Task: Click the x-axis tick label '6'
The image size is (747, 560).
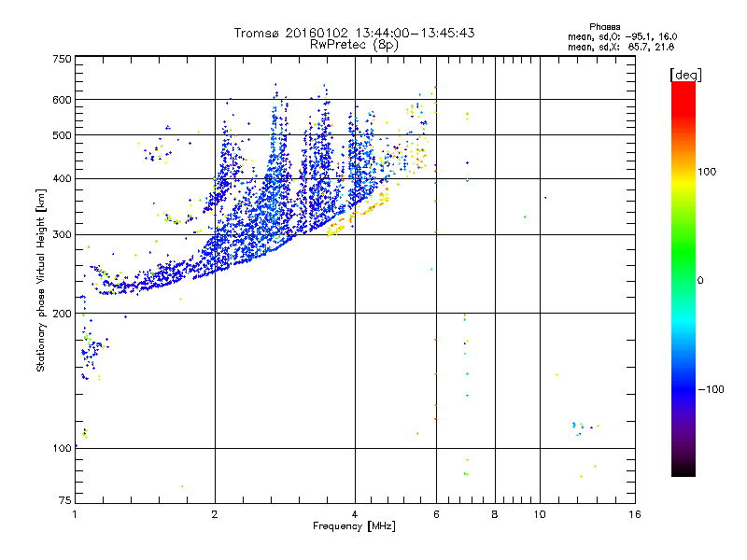Action: pos(436,514)
